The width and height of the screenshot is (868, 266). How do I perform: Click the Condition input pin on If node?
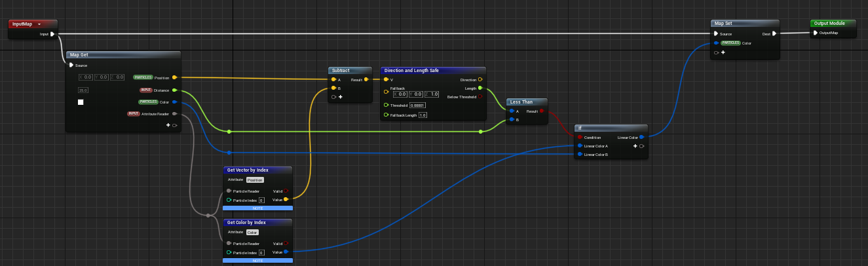[x=579, y=137]
